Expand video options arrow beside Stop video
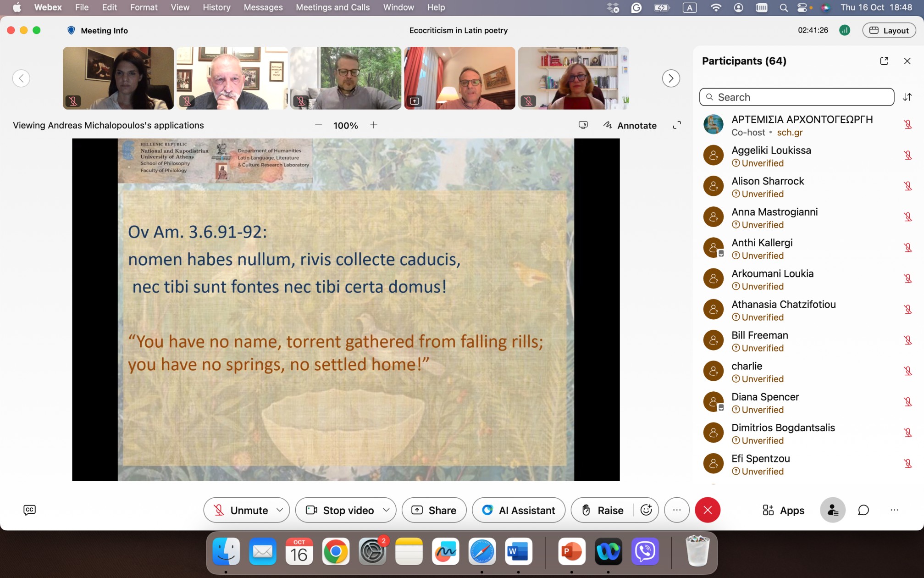This screenshot has height=578, width=924. point(386,510)
